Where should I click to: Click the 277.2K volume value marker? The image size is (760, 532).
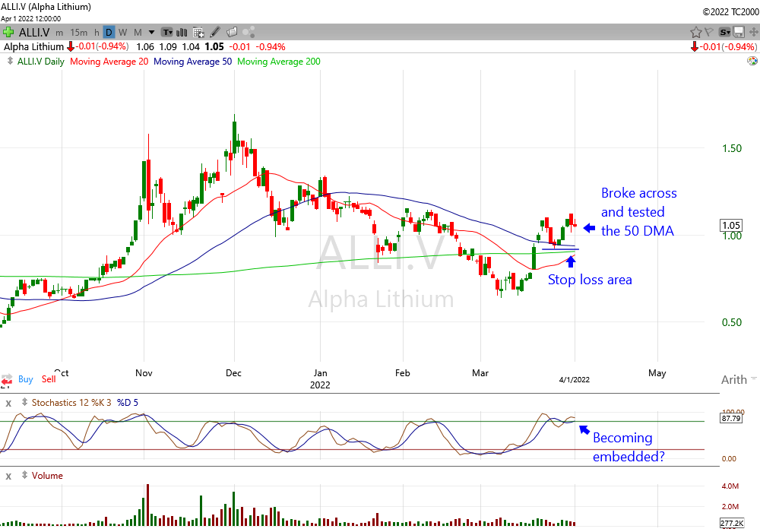pos(732,524)
